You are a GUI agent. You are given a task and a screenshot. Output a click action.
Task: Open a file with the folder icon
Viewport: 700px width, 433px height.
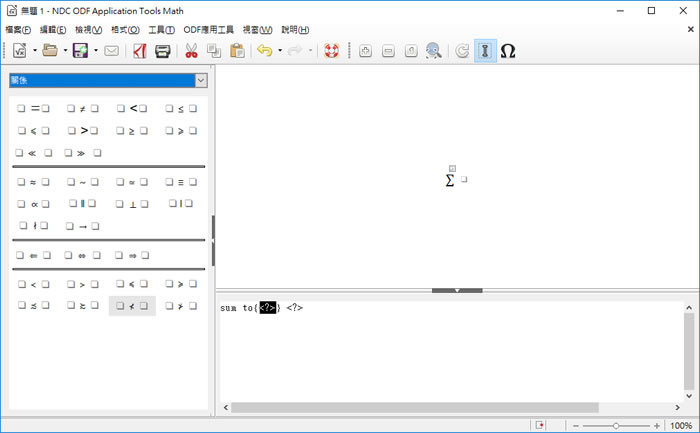(50, 50)
